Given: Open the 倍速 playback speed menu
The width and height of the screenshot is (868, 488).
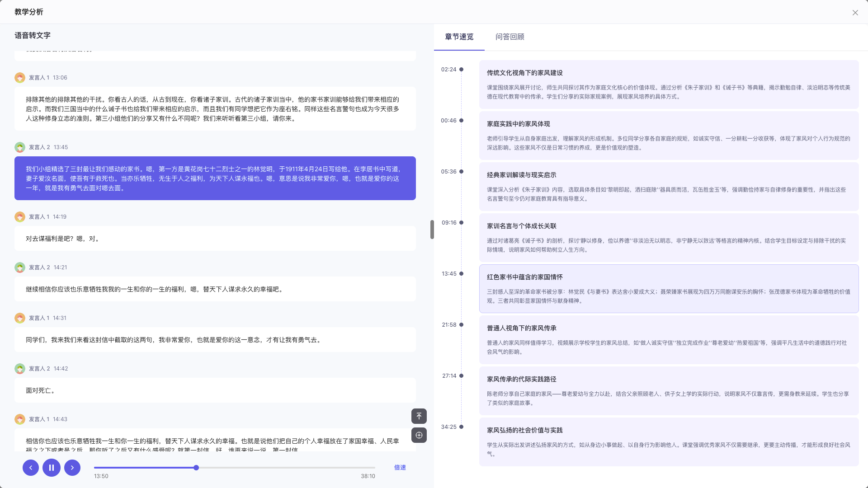Looking at the screenshot, I should click(x=400, y=468).
